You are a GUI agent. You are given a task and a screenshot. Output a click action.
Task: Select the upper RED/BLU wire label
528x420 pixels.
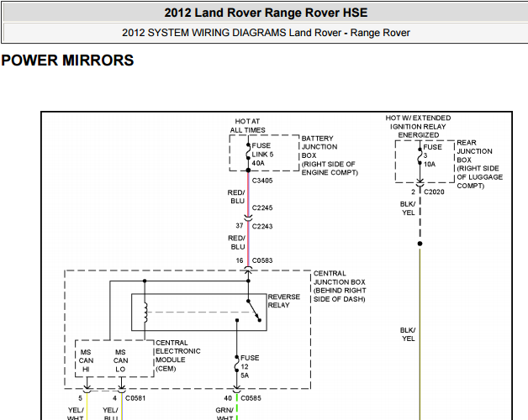(236, 197)
